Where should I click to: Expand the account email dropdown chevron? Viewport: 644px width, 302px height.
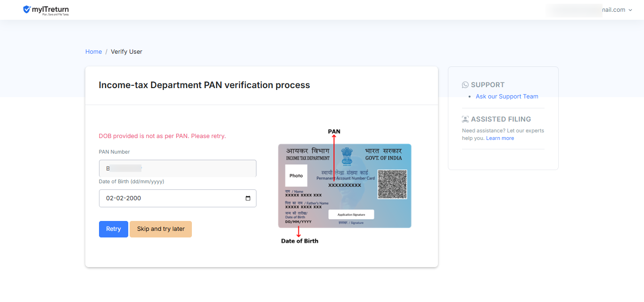tap(630, 10)
